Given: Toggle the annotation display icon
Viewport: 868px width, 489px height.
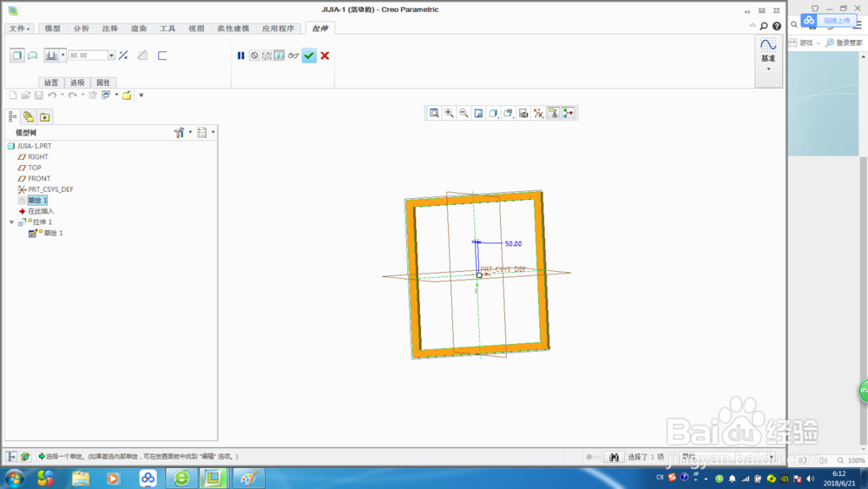Looking at the screenshot, I should coord(554,114).
